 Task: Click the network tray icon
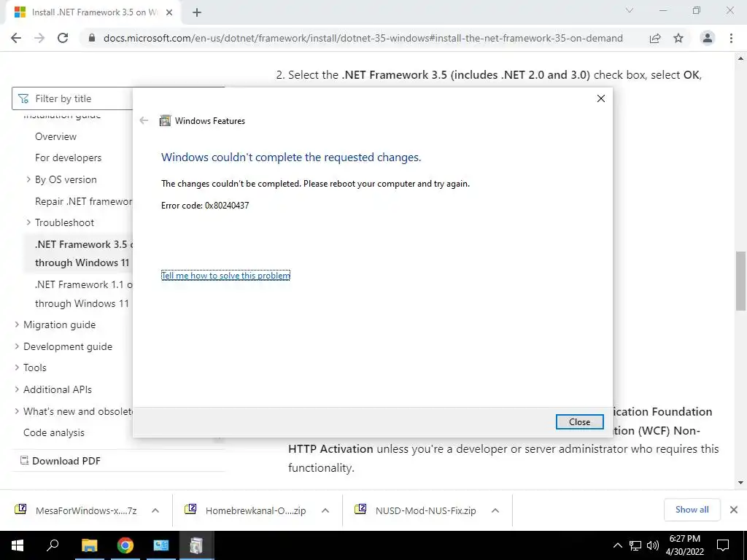(635, 545)
